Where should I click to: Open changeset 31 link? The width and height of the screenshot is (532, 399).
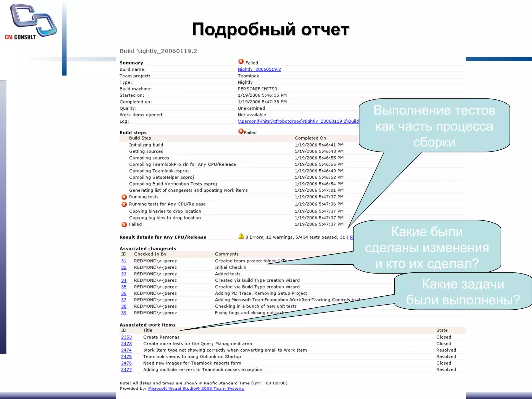click(x=124, y=261)
